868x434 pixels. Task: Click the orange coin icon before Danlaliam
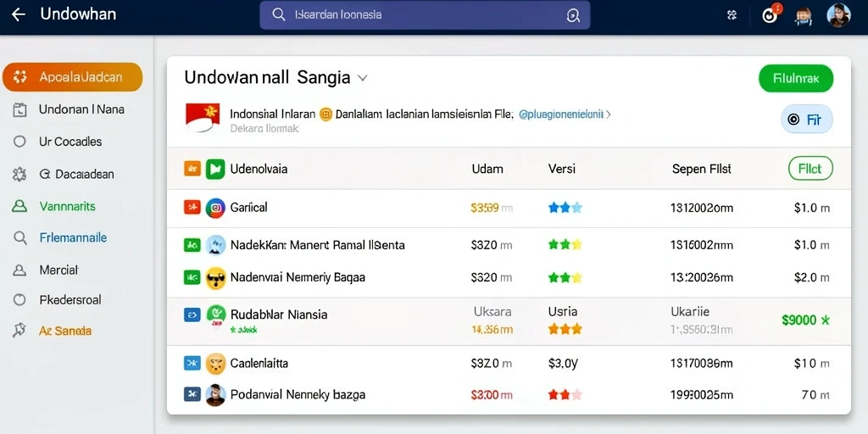(x=325, y=114)
